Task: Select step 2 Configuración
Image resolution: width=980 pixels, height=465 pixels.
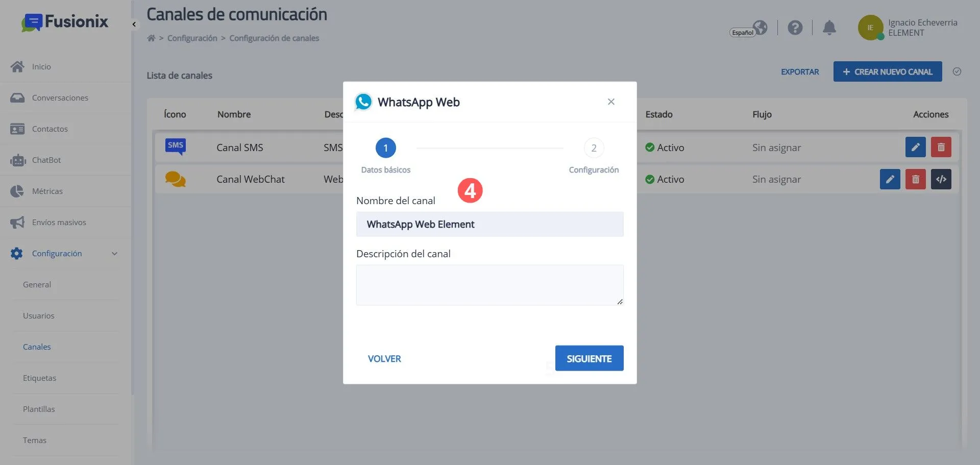Action: [594, 148]
